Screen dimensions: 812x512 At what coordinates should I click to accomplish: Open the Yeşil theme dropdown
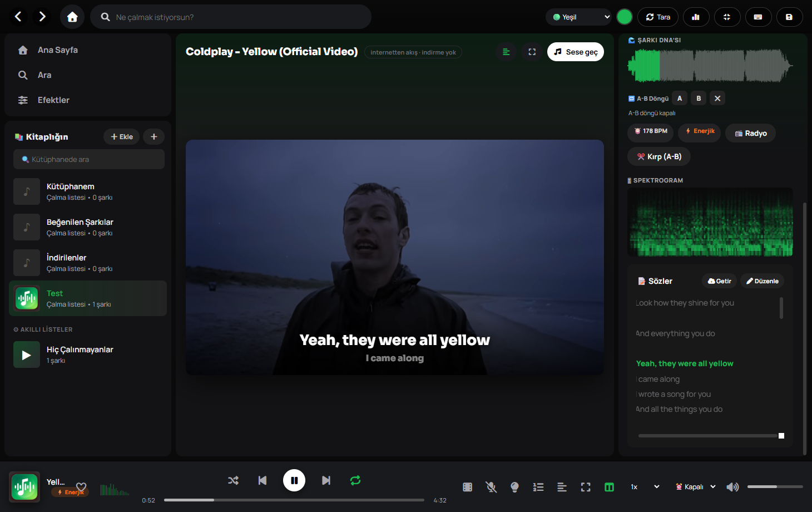579,17
